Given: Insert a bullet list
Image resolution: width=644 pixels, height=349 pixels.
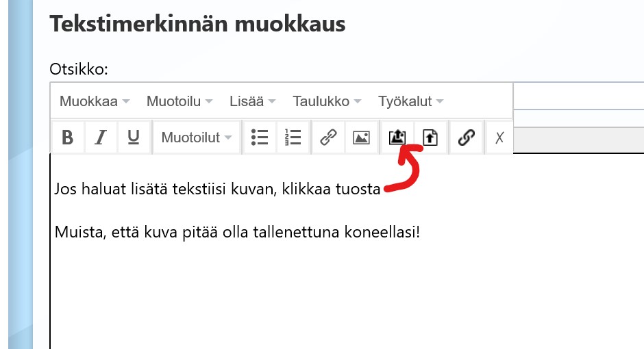Looking at the screenshot, I should (260, 138).
